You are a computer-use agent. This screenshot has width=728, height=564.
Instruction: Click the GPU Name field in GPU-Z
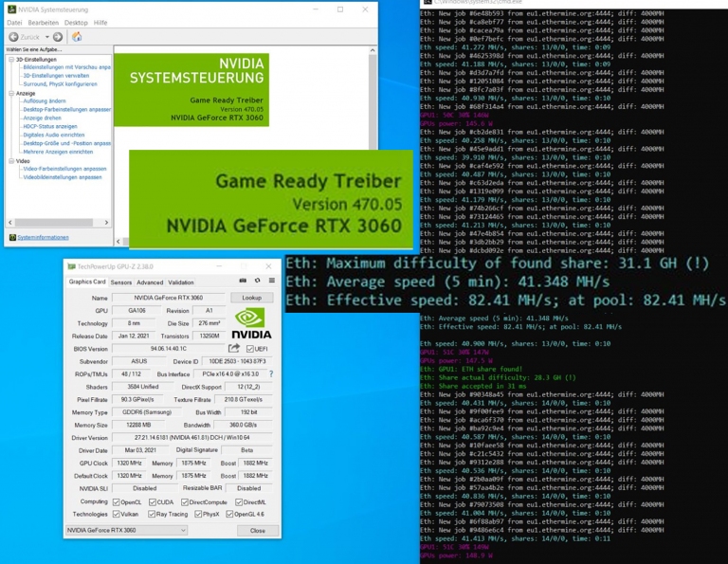(169, 298)
